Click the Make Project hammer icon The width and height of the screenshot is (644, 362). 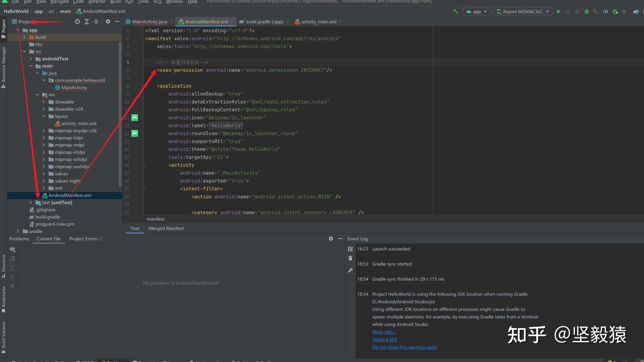pos(455,11)
